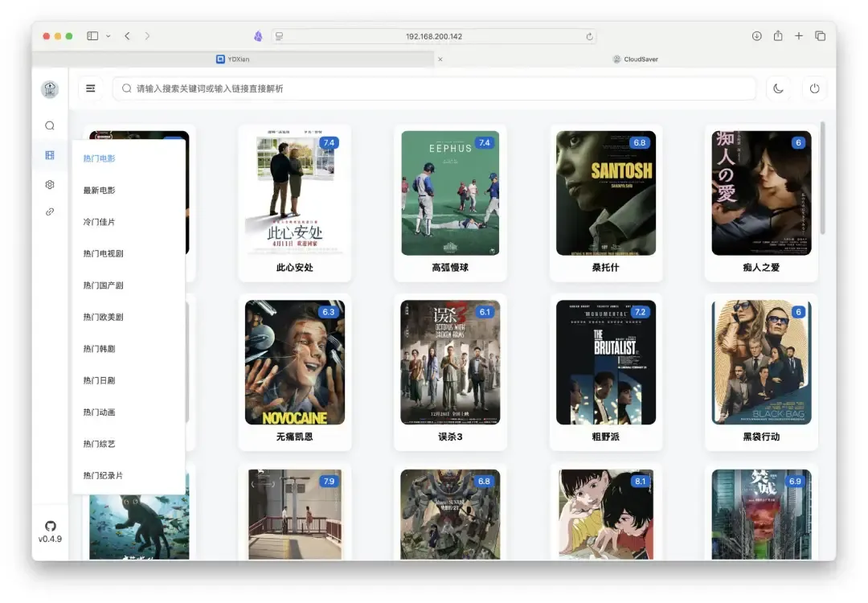Open the movie category grid icon in sidebar
Viewport: 868px width, 603px height.
point(50,155)
